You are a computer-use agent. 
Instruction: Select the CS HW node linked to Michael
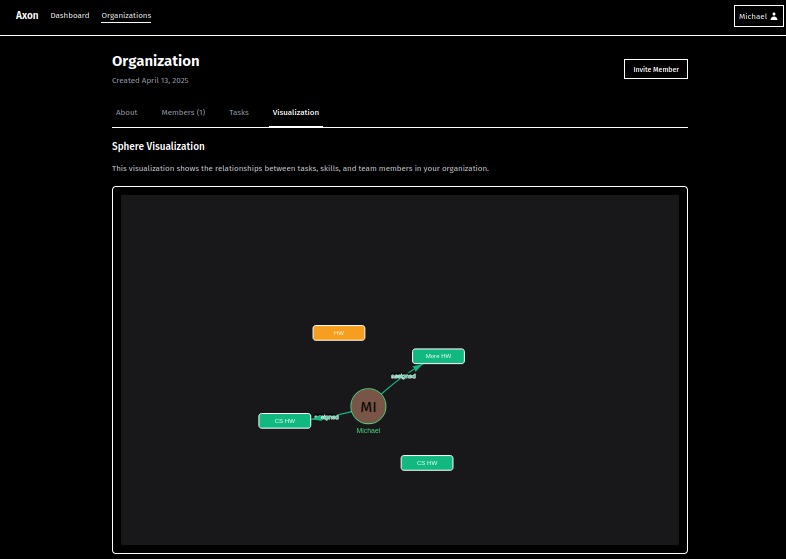tap(285, 421)
